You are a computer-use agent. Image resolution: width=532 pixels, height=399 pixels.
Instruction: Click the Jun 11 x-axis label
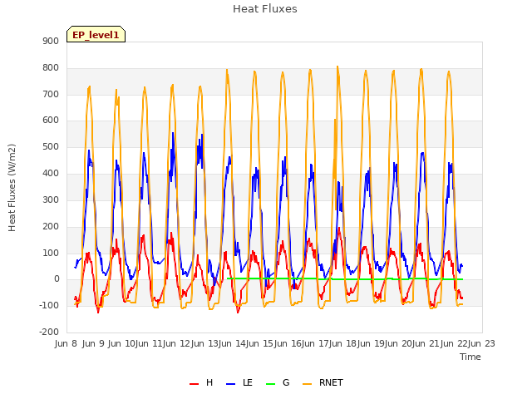(149, 343)
